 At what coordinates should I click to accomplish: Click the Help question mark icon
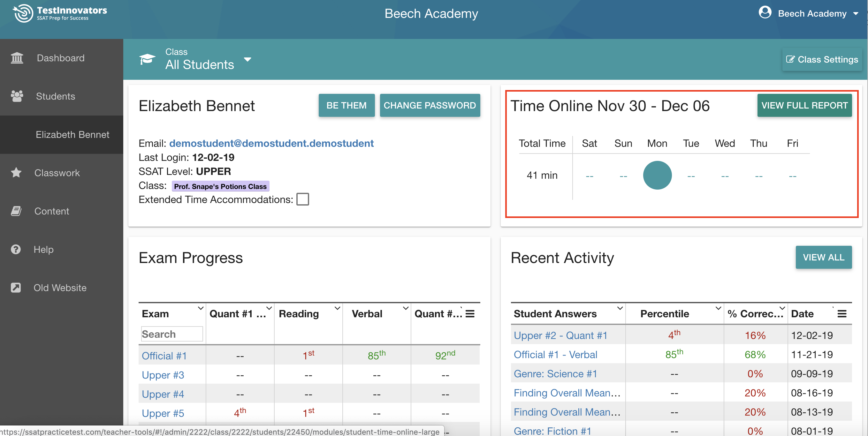(16, 250)
